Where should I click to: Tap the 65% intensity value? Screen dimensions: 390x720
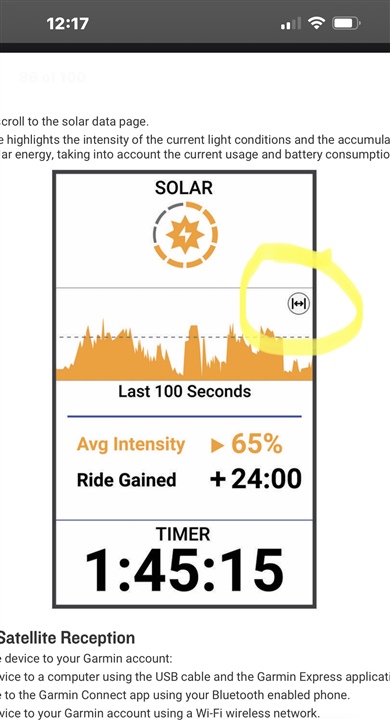(257, 444)
